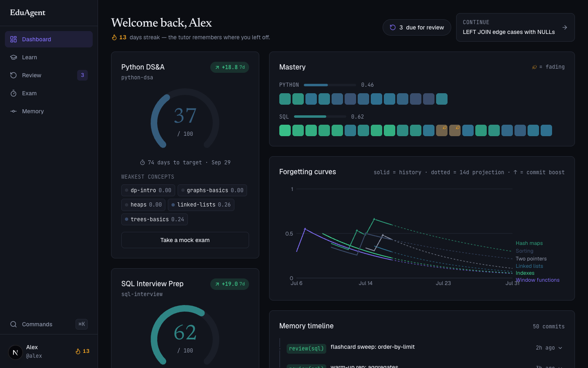Select the graphs-basics concept chip
Viewport: 588px width, 368px height.
(x=212, y=191)
